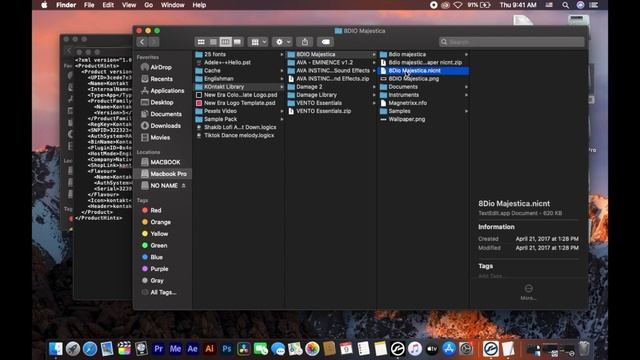Go forward with the toolbar forward arrow
Viewport: 640px width, 360px height.
point(153,42)
